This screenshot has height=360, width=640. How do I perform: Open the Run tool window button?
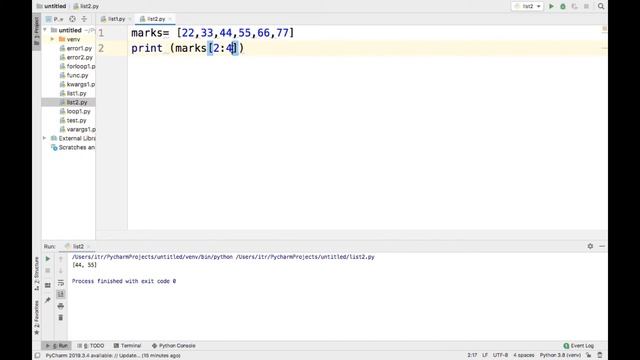click(x=57, y=345)
